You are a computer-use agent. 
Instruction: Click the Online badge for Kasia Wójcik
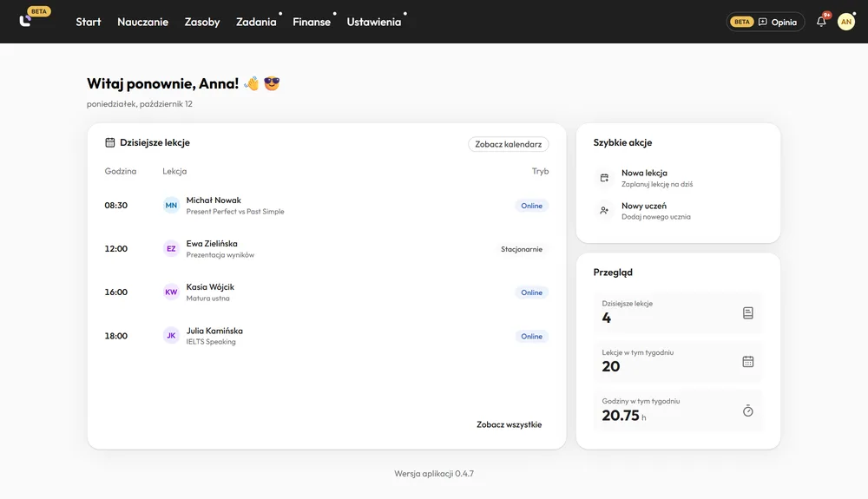[x=531, y=292]
